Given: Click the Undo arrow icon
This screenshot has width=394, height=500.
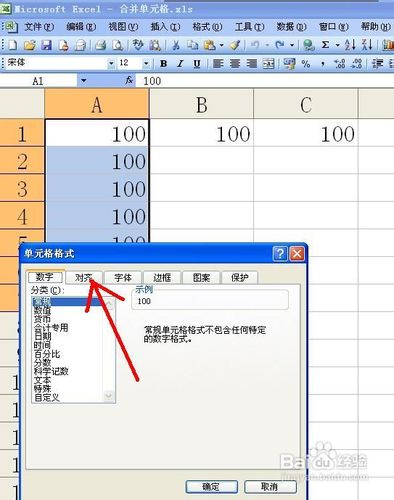Looking at the screenshot, I should pos(255,45).
